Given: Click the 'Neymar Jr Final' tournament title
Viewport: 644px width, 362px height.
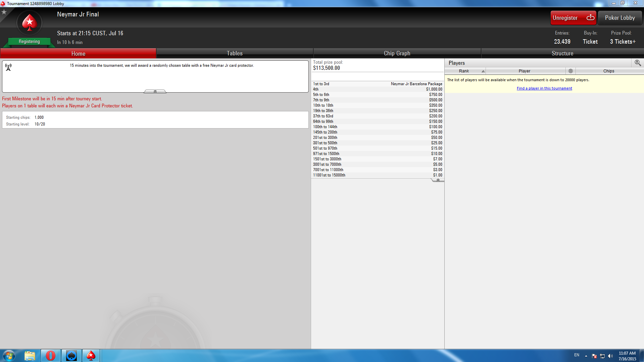Looking at the screenshot, I should tap(78, 14).
